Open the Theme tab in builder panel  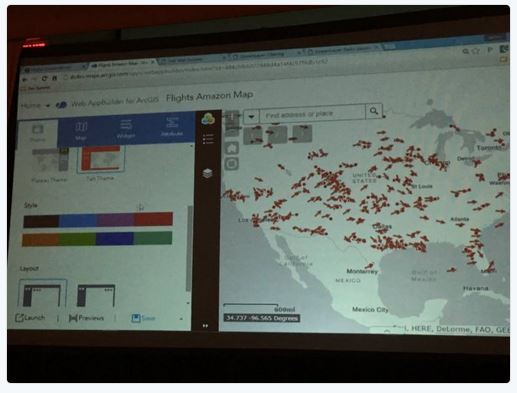tap(37, 133)
